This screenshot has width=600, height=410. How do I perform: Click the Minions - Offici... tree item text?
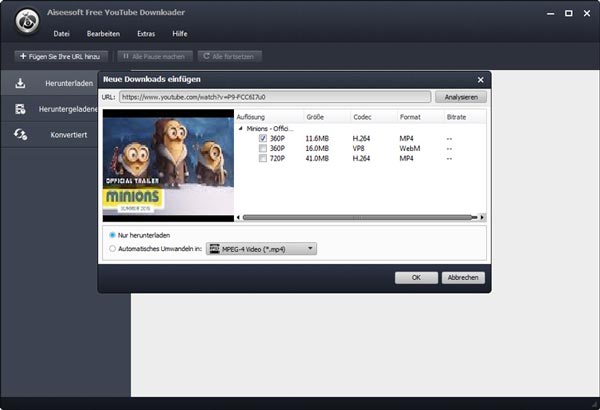coord(270,129)
